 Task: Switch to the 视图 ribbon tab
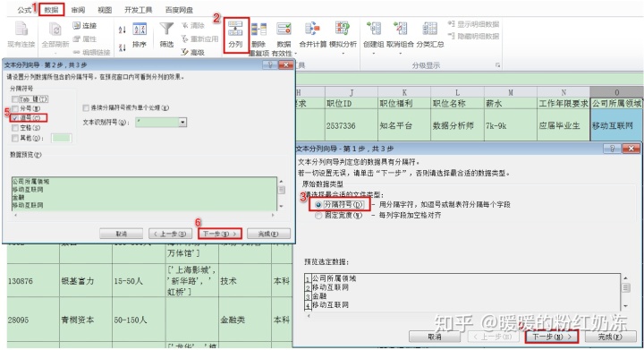pos(105,10)
